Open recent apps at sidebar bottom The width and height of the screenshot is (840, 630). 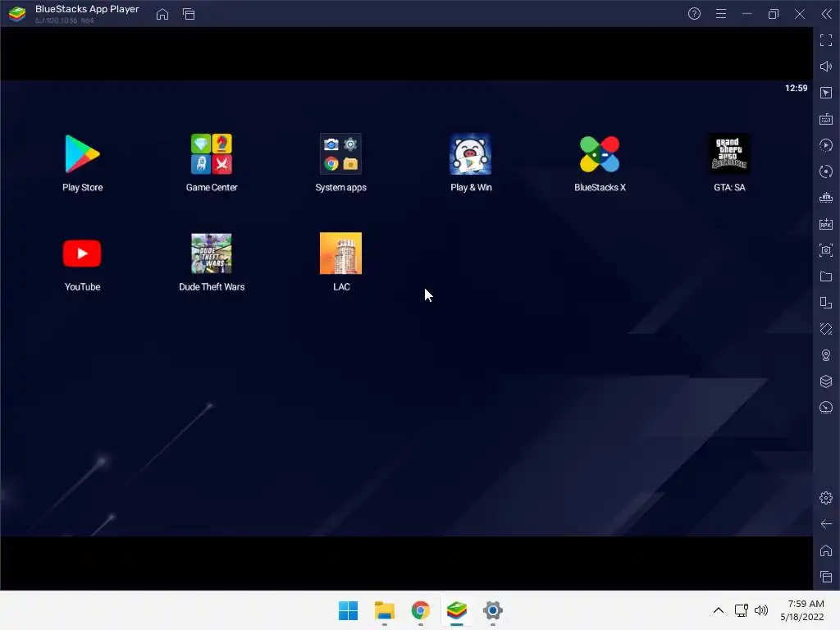pyautogui.click(x=826, y=577)
